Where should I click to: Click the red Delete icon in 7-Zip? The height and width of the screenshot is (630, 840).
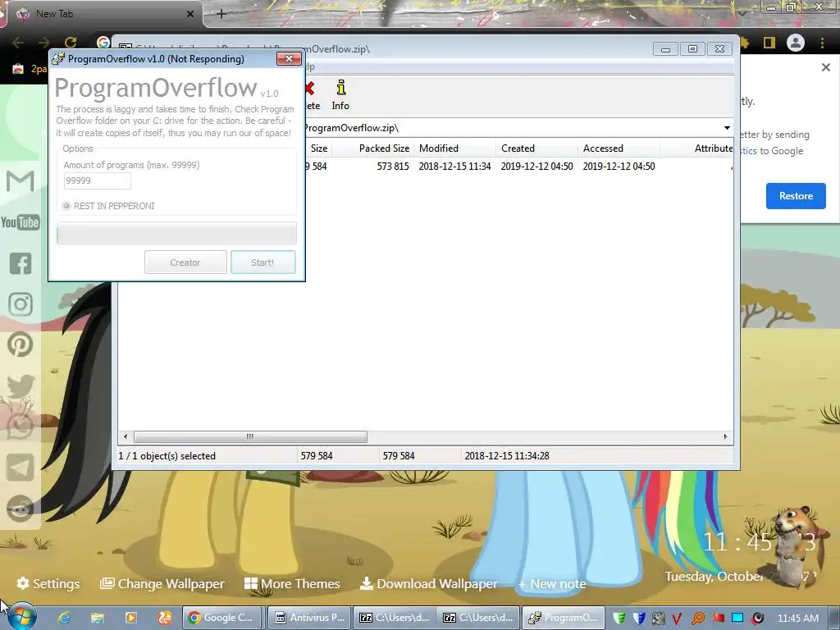tap(309, 89)
